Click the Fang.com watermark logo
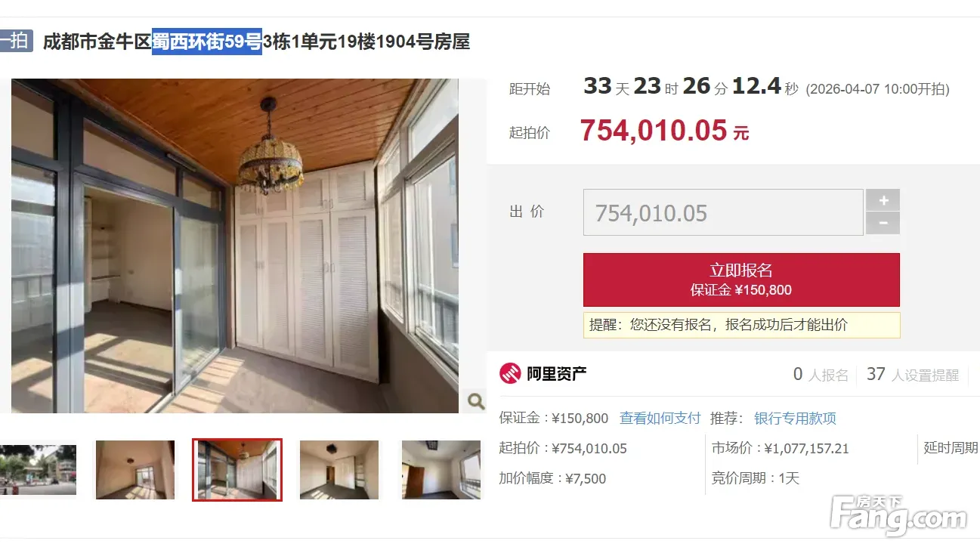 898,517
